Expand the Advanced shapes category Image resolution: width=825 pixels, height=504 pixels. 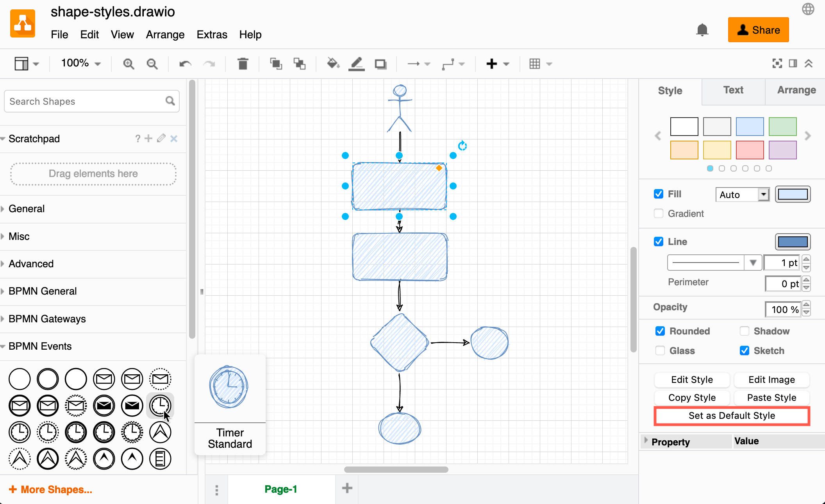pyautogui.click(x=30, y=263)
